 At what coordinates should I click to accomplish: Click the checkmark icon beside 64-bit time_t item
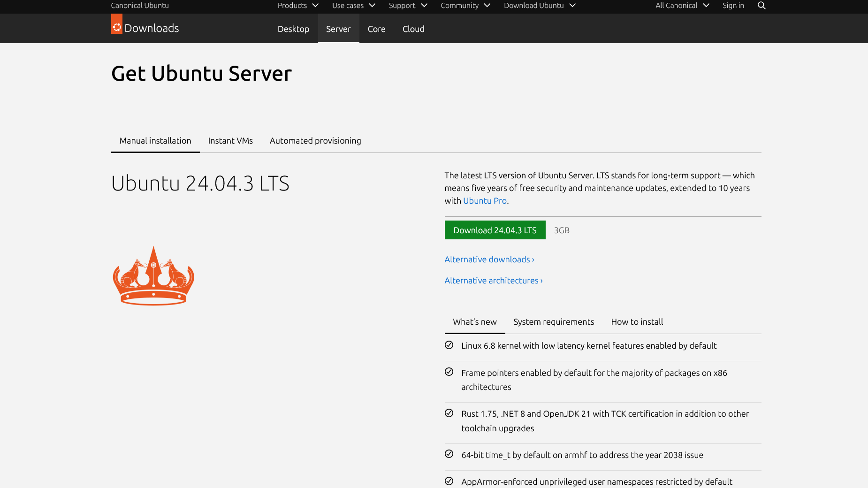(449, 454)
